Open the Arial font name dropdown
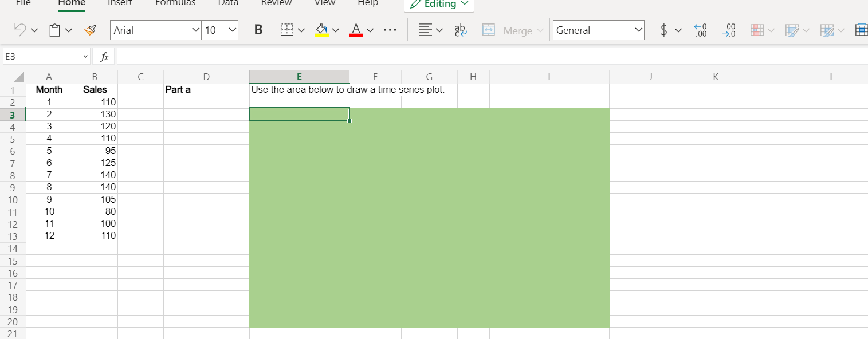 [x=195, y=30]
